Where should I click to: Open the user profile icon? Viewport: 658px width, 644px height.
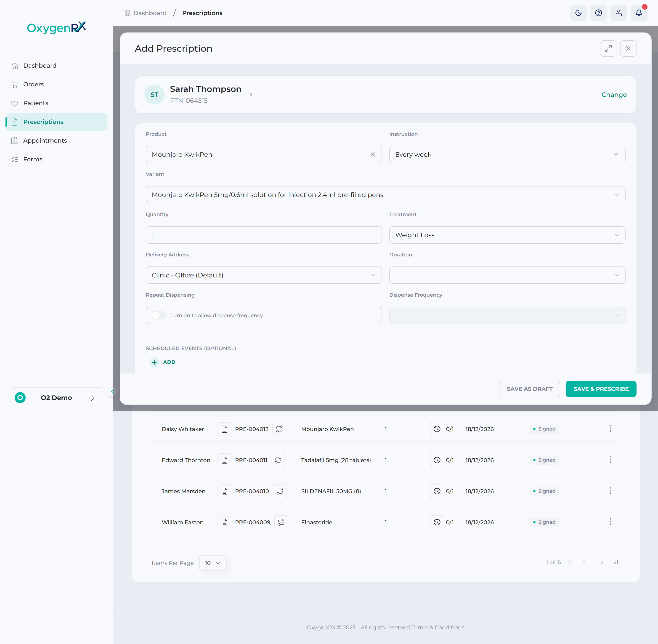(x=618, y=13)
